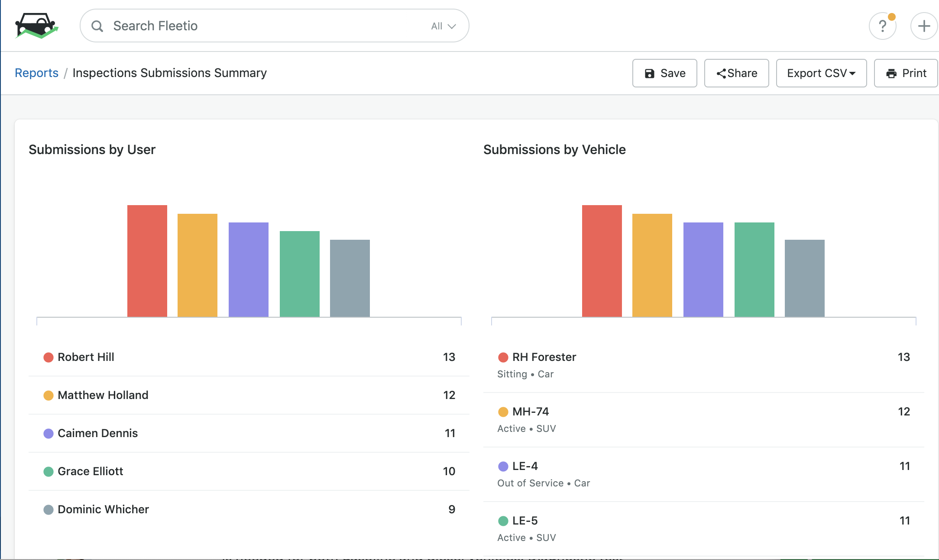Expand the Export CSV dropdown
Viewport: 939px width, 560px height.
pyautogui.click(x=821, y=73)
